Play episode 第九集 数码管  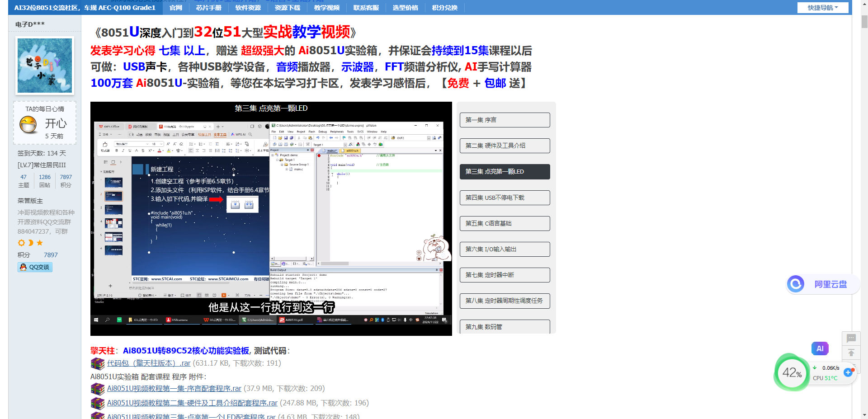pos(505,326)
